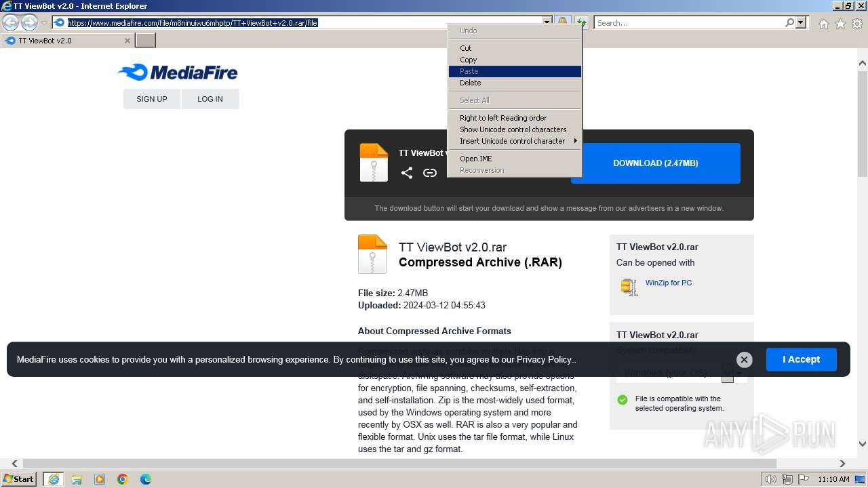Click the MediaFire logo
The height and width of the screenshot is (488, 868).
tap(178, 73)
